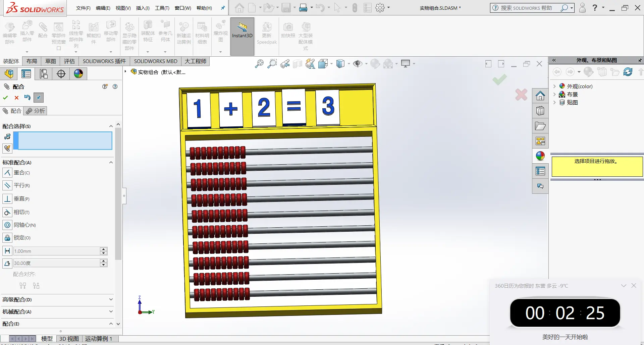Click the mate selections input box
Screen dimensions: 644x345
65,140
